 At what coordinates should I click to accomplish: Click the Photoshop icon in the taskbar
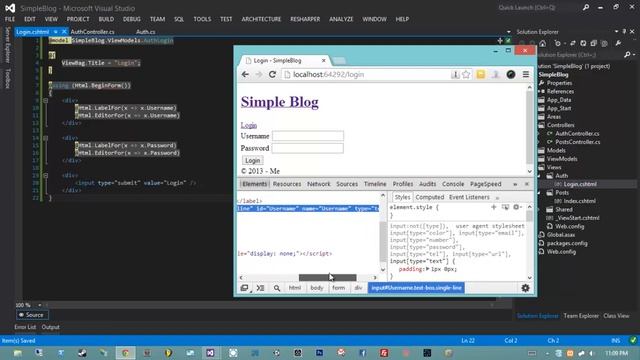point(320,353)
